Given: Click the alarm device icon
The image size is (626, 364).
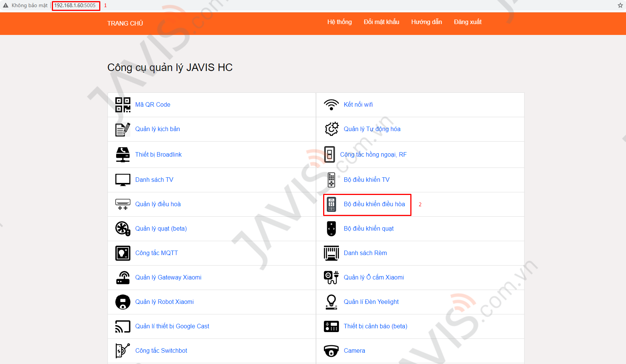Looking at the screenshot, I should (331, 326).
